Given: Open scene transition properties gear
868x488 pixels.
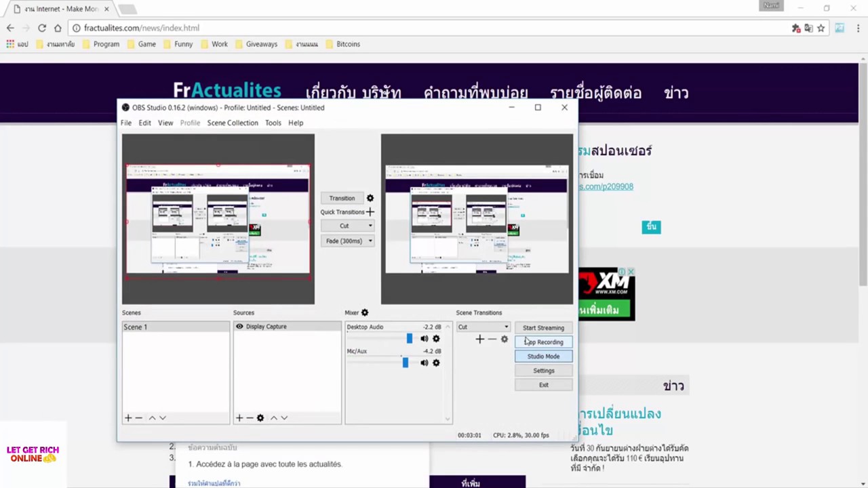Looking at the screenshot, I should (x=504, y=339).
